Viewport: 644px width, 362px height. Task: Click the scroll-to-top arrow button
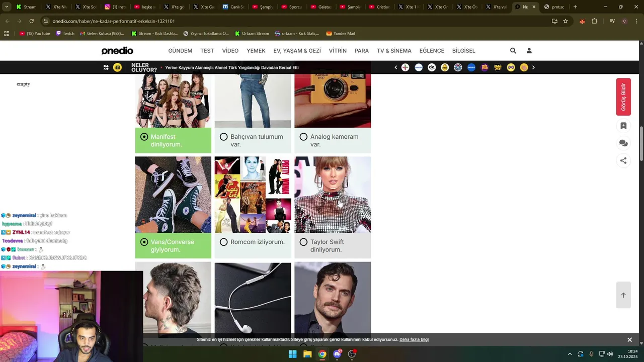[623, 295]
